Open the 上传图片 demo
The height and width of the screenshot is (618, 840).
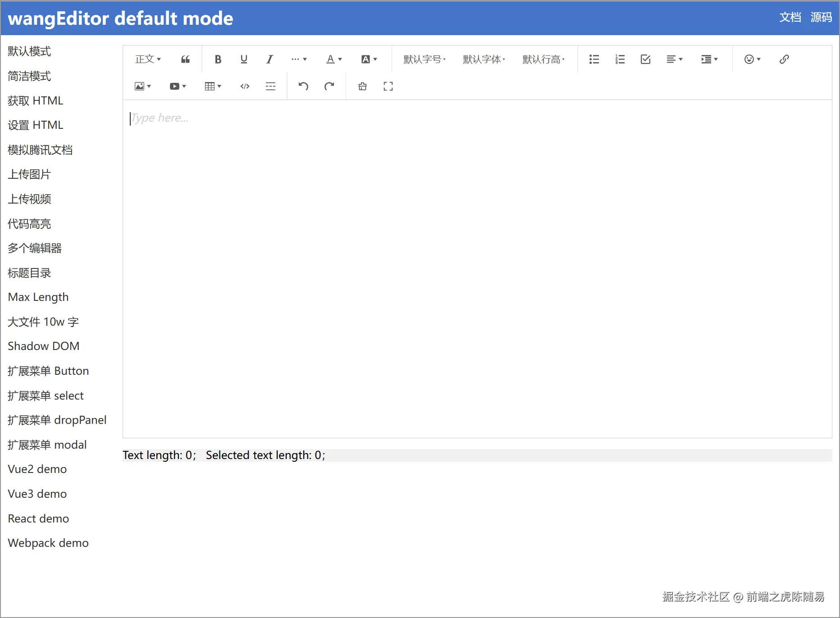[x=29, y=174]
